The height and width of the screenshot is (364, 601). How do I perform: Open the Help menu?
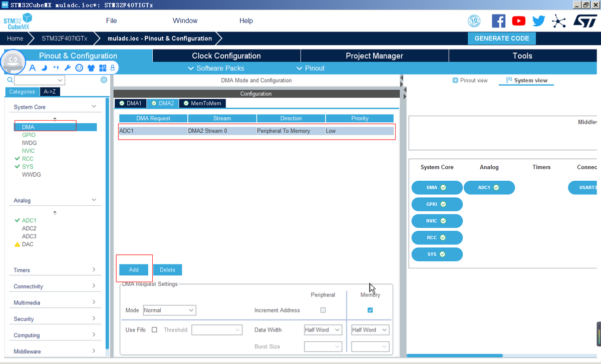[x=246, y=21]
